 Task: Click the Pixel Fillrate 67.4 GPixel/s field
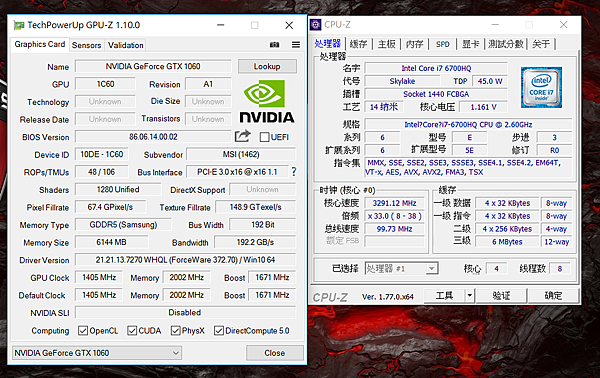(x=110, y=207)
